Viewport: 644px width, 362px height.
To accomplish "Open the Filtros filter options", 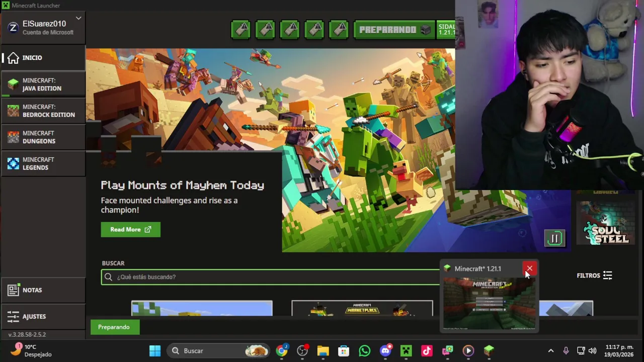I will [594, 276].
